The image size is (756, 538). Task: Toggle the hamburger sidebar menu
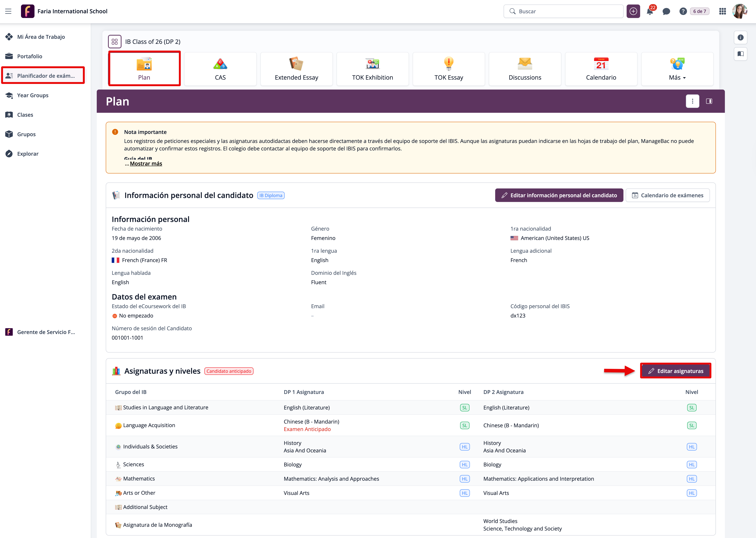pyautogui.click(x=8, y=12)
